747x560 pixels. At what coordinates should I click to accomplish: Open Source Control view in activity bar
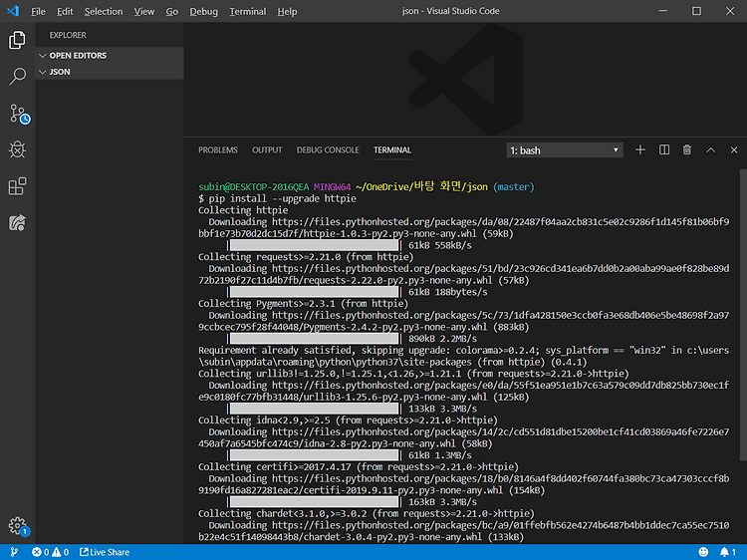point(19,114)
